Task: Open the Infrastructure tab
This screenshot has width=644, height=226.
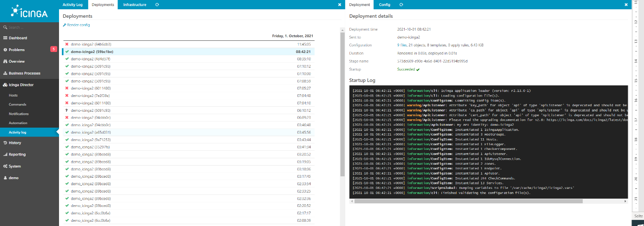Action: [x=135, y=5]
